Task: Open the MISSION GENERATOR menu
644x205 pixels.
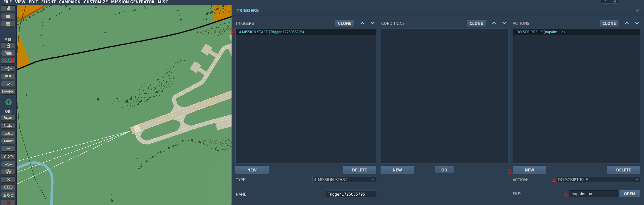Action: click(x=133, y=2)
